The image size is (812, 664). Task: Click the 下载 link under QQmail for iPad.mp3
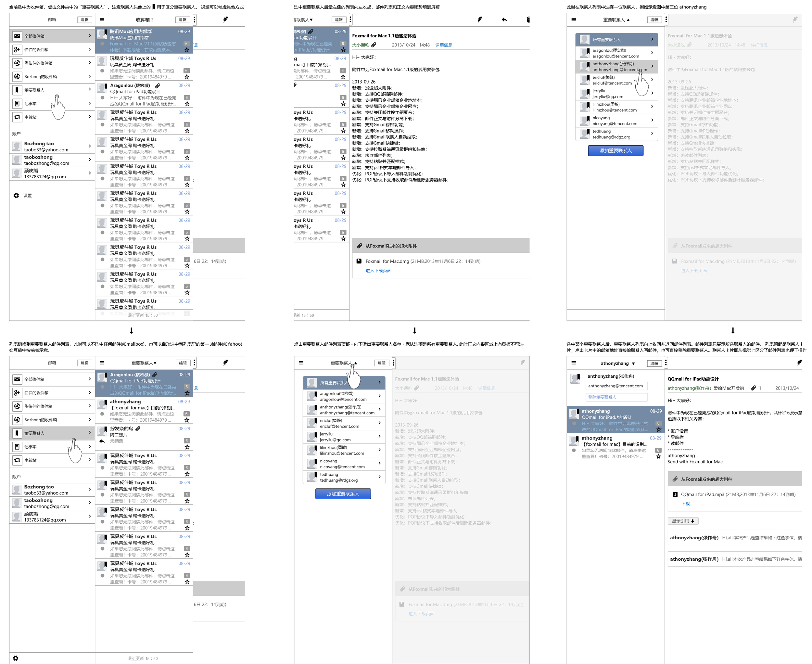[x=685, y=504]
